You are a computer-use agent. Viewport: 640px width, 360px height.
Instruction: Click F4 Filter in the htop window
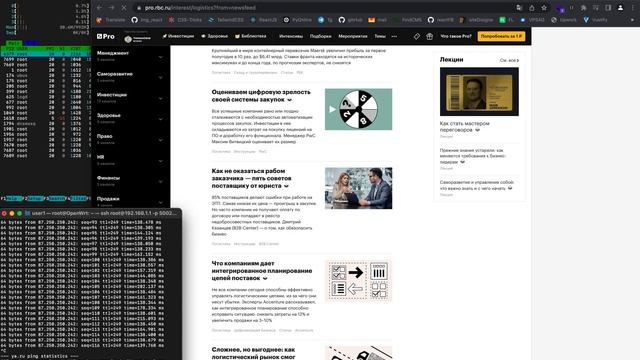click(x=76, y=198)
